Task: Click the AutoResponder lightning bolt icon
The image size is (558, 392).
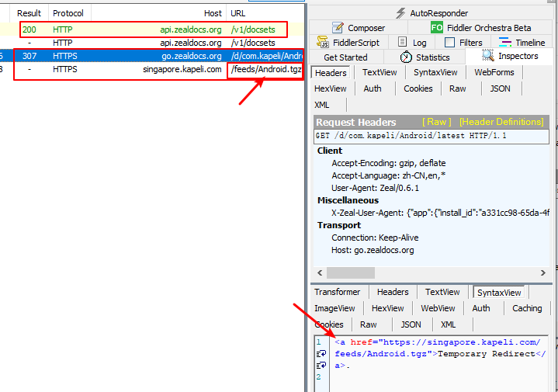Action: coord(400,13)
